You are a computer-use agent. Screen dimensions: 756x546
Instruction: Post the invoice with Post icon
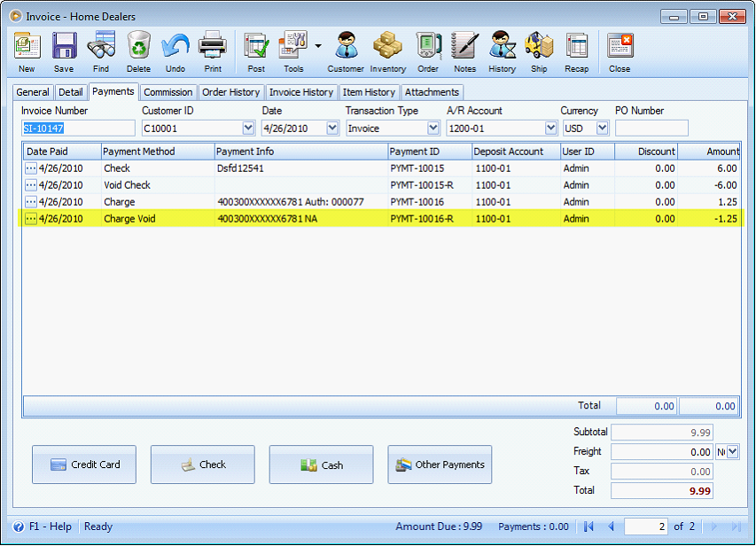click(256, 51)
